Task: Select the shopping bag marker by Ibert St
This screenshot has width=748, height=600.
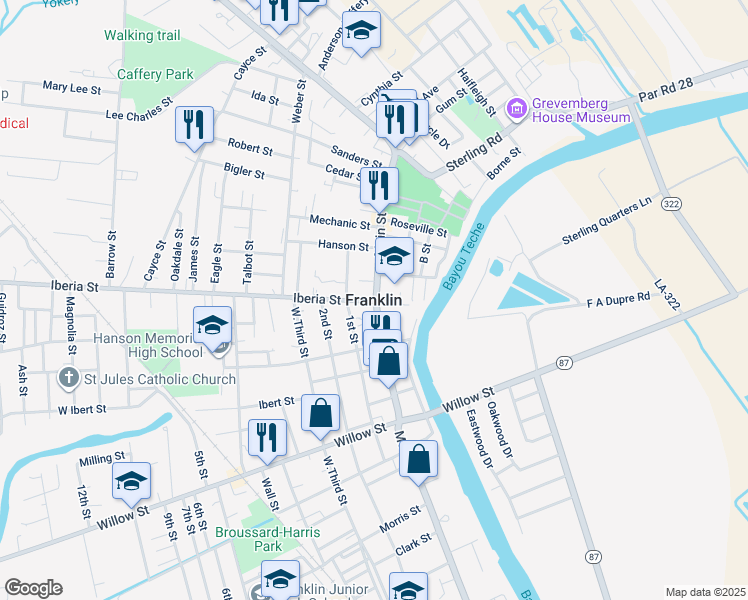Action: [321, 415]
